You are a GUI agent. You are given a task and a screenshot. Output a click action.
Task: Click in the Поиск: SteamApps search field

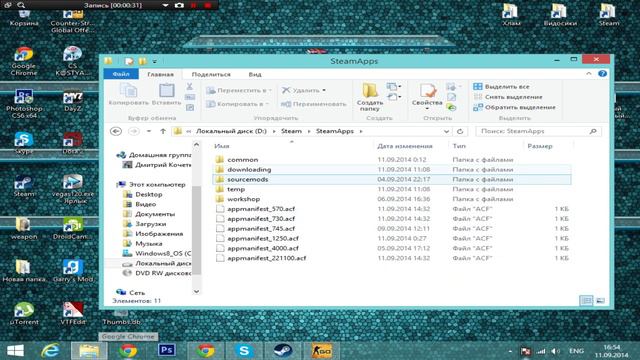point(538,131)
